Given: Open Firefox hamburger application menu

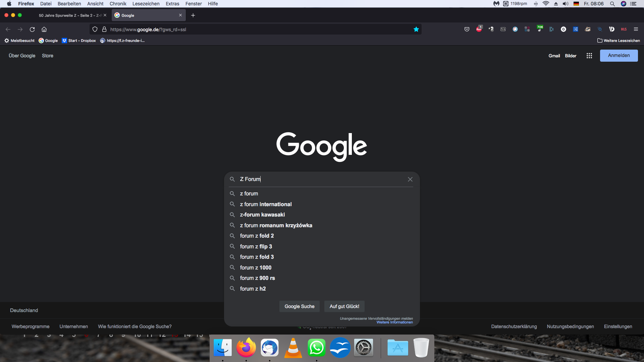Looking at the screenshot, I should [636, 29].
